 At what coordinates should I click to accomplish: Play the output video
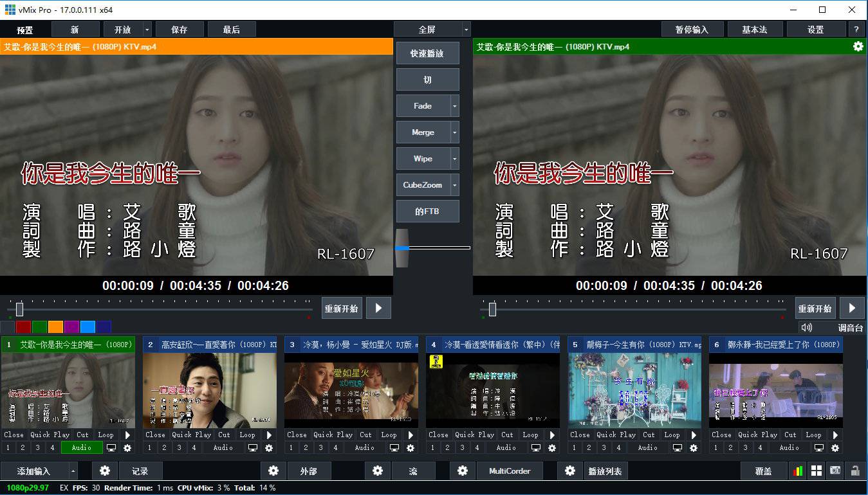[852, 308]
